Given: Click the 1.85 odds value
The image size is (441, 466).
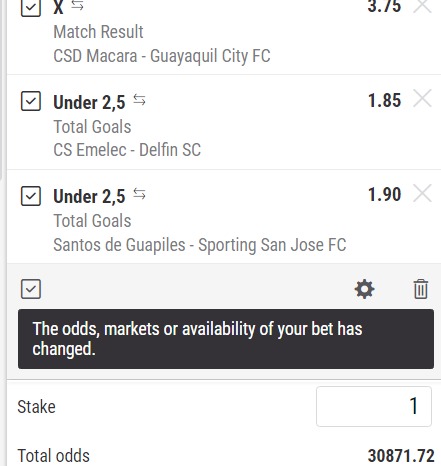Looking at the screenshot, I should point(384,100).
